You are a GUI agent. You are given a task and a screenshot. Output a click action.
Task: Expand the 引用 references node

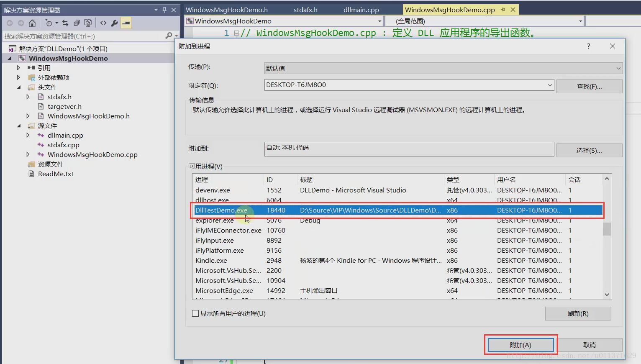click(x=18, y=68)
